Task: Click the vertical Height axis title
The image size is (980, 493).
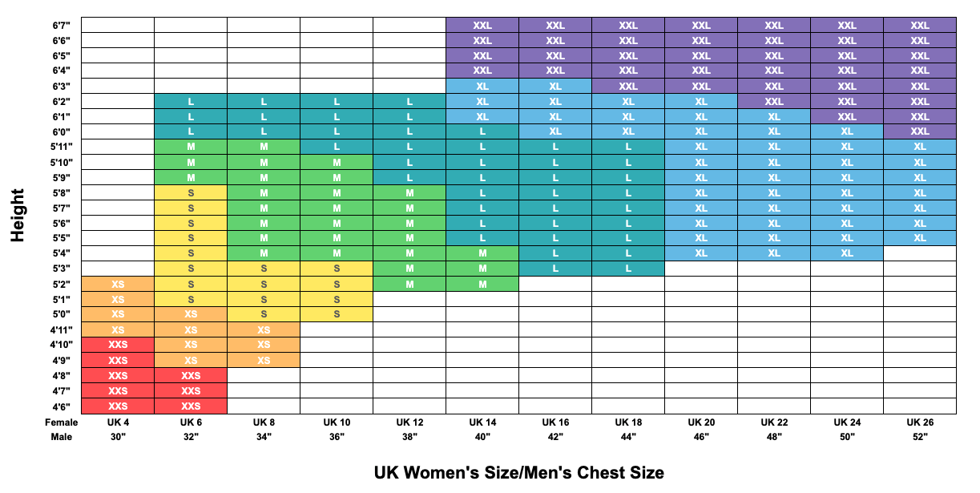Action: [x=18, y=215]
